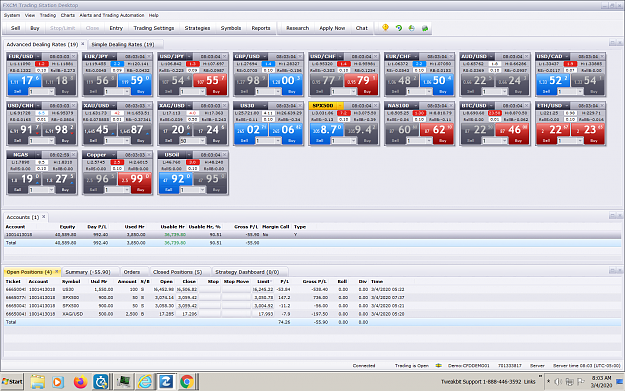625x391 pixels.
Task: Click the volume icon in system tray
Action: 558,382
